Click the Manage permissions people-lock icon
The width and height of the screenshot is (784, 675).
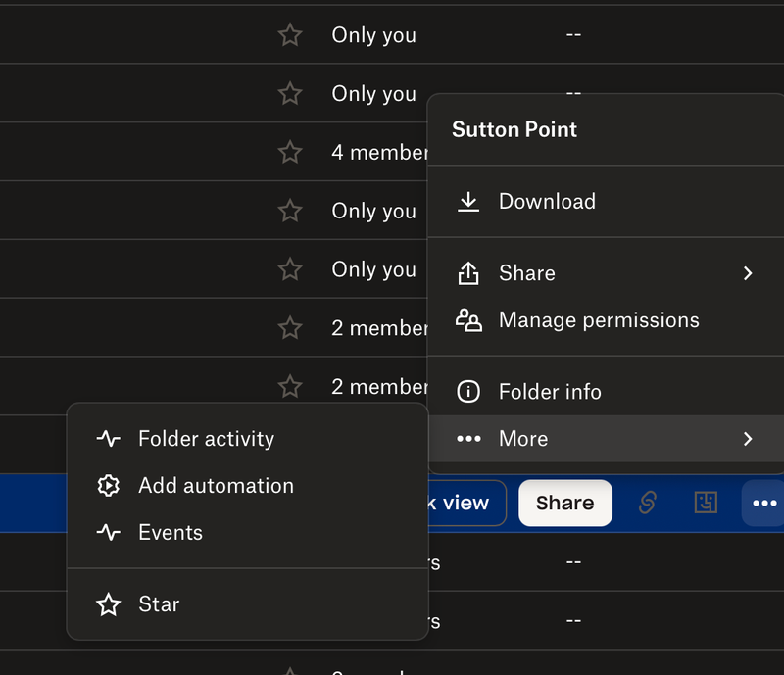(468, 320)
